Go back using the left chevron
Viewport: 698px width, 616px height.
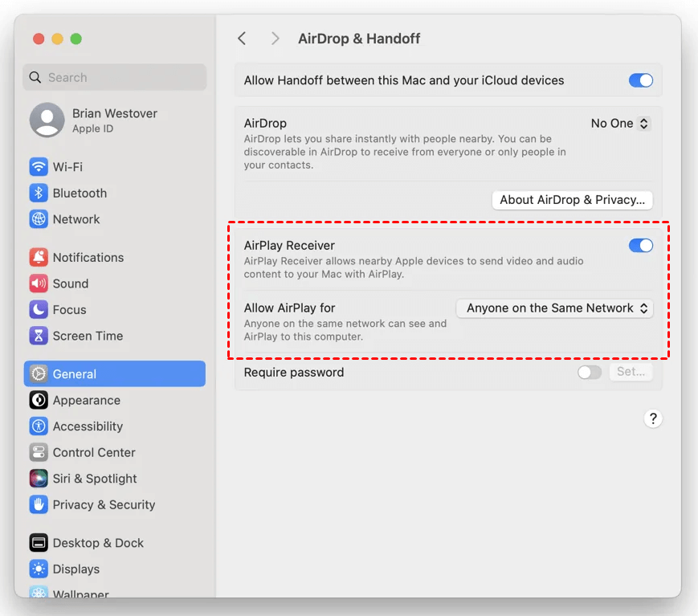click(x=242, y=39)
